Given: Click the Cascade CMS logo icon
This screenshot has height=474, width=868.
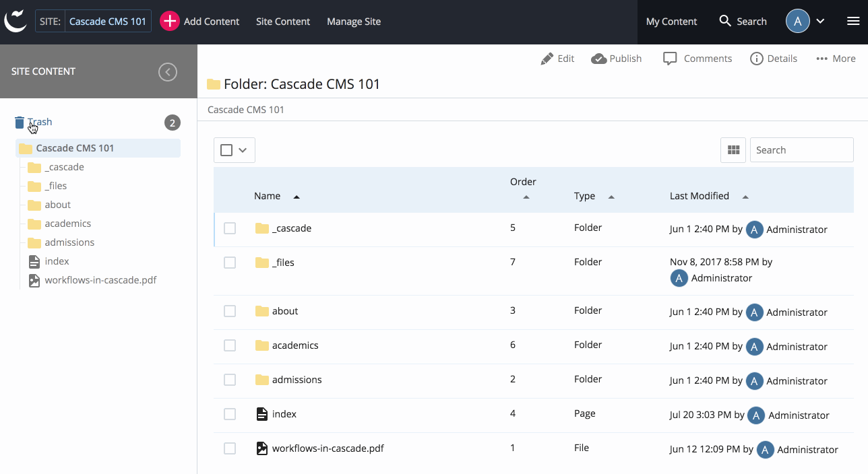Looking at the screenshot, I should [15, 21].
